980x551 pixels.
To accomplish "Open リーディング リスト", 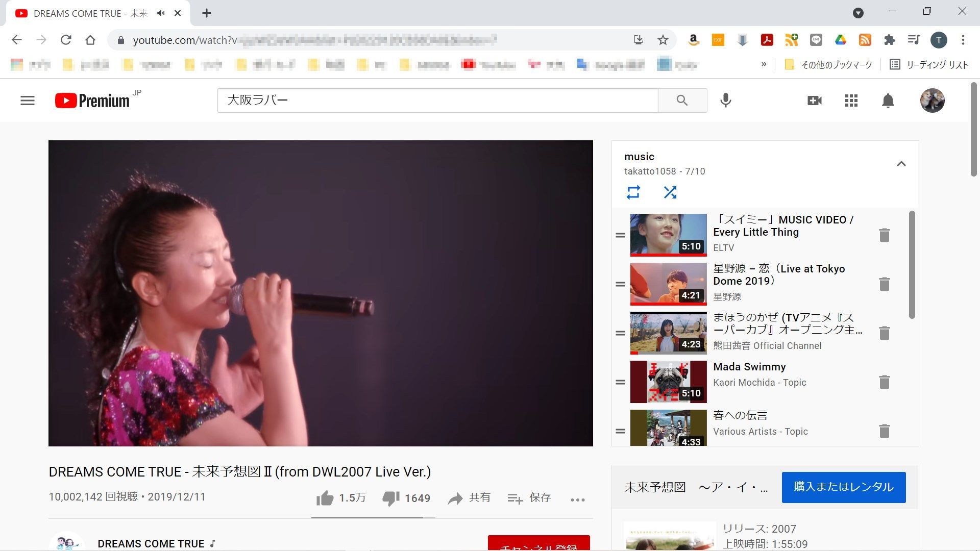I will tap(929, 65).
